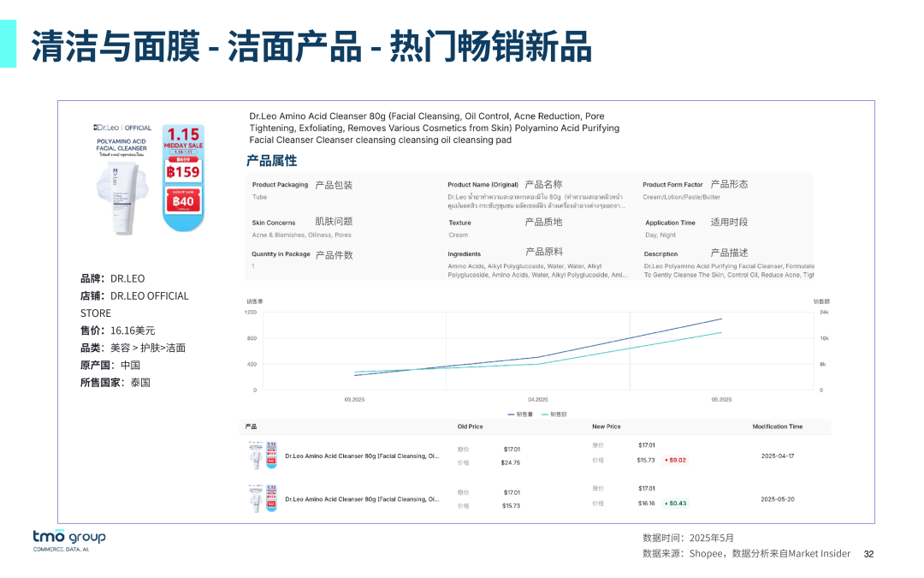Click the 2025-05-20 modification date
Screen dimensions: 924x578
pos(777,499)
